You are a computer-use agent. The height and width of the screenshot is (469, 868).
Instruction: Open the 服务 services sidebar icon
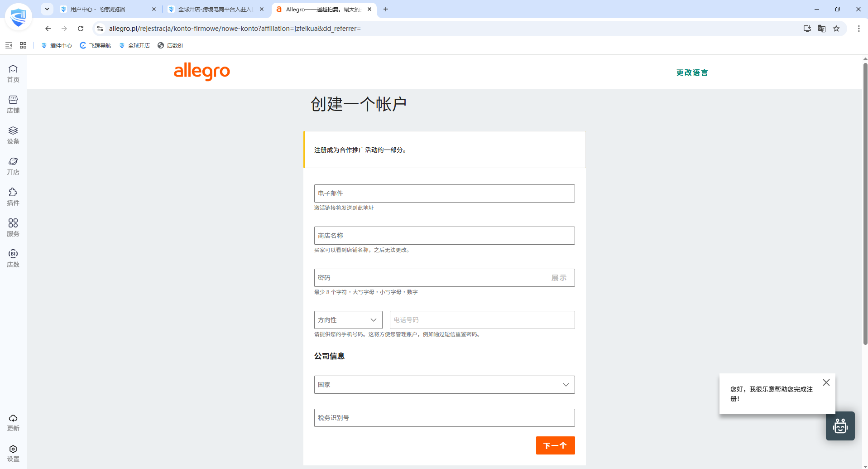[13, 227]
